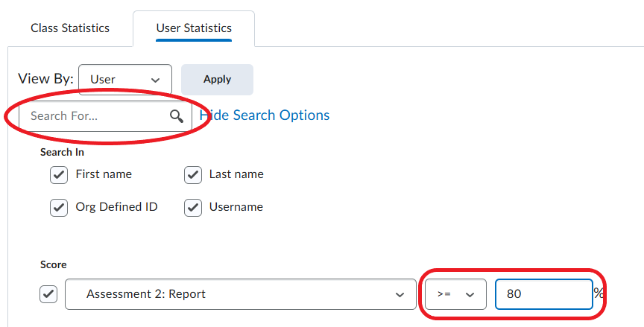Click the Last name label text
This screenshot has height=327, width=644.
[236, 174]
